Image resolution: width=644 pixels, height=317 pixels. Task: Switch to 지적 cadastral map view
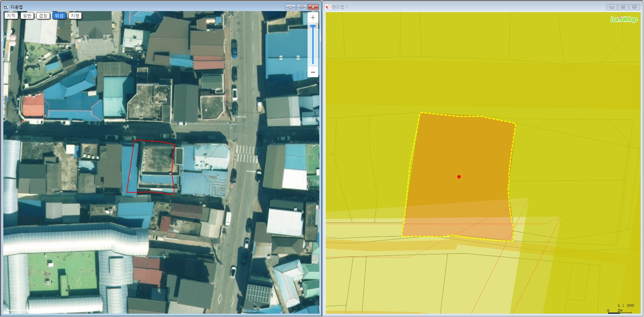click(x=11, y=16)
